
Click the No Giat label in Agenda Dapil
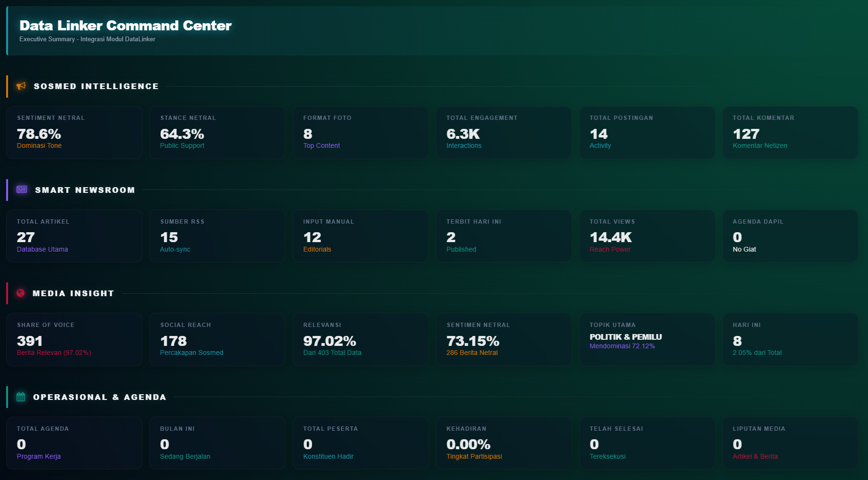(744, 249)
